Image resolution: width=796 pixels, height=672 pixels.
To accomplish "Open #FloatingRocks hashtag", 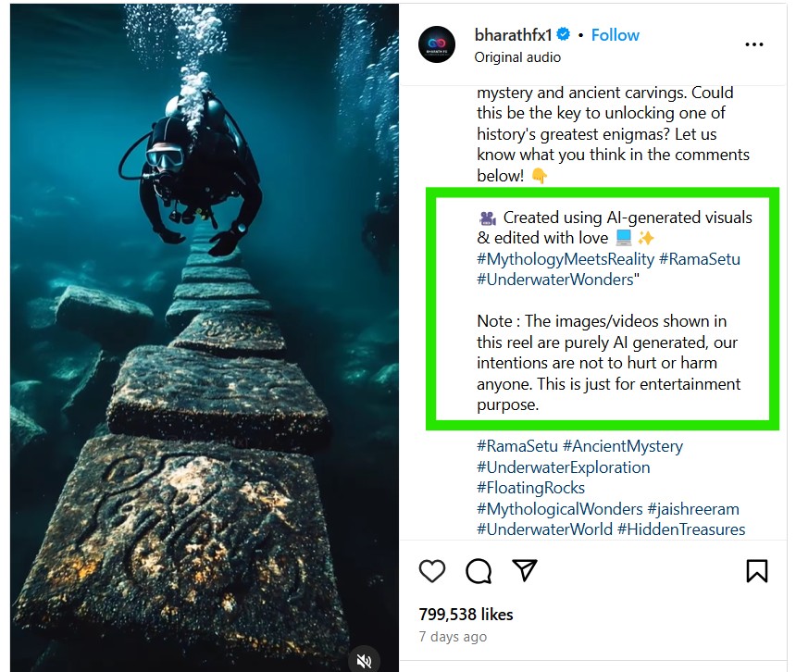I will click(x=531, y=488).
